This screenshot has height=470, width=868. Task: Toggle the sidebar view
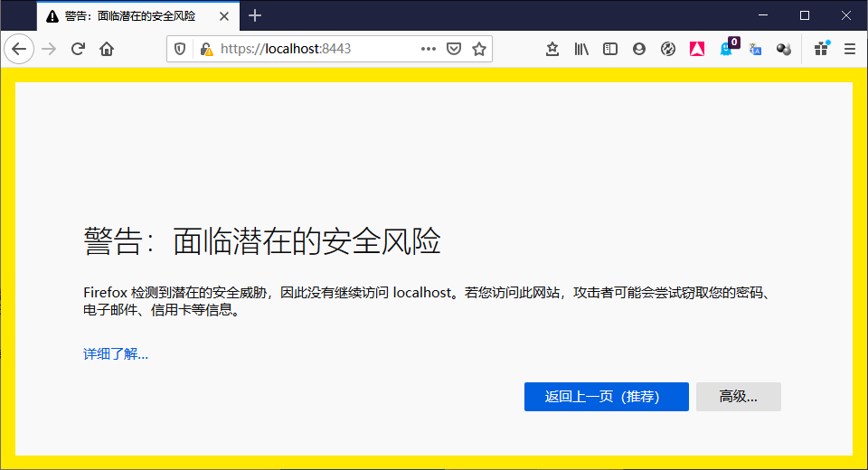[610, 50]
